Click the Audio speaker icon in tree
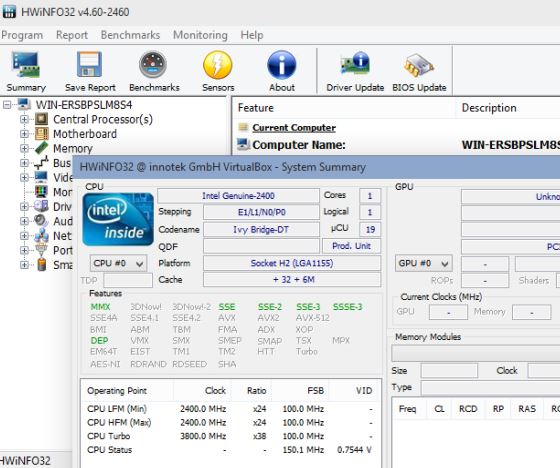This screenshot has height=468, width=560. 41,221
